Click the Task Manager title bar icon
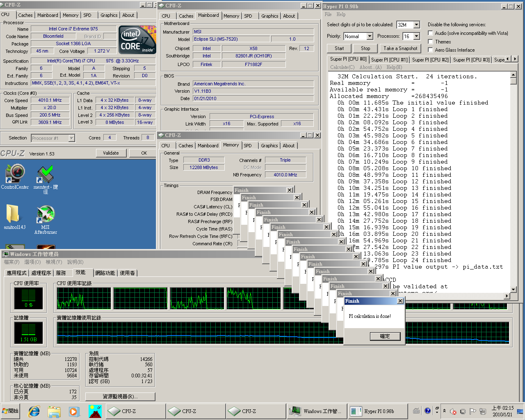 (x=6, y=254)
